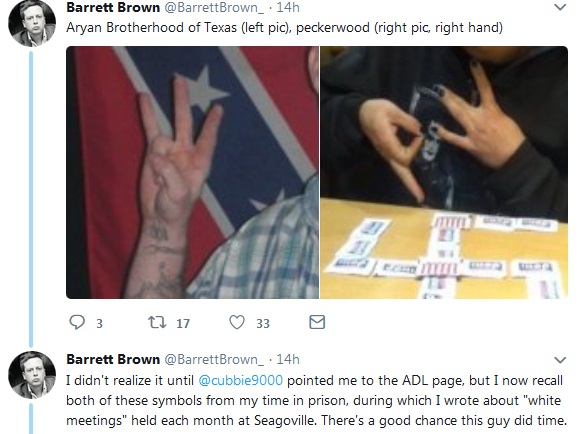Click the reply speech bubble icon
The width and height of the screenshot is (587, 434).
(x=77, y=322)
